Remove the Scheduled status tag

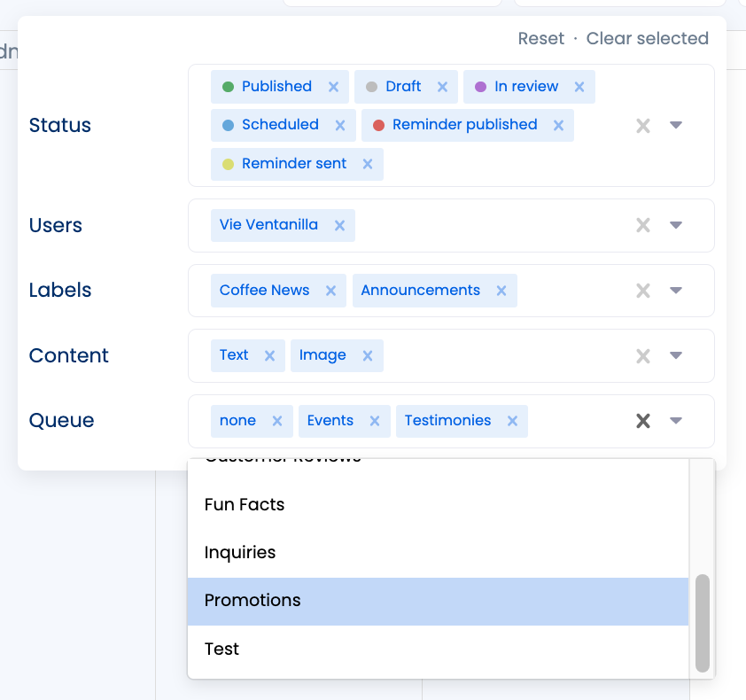(340, 125)
